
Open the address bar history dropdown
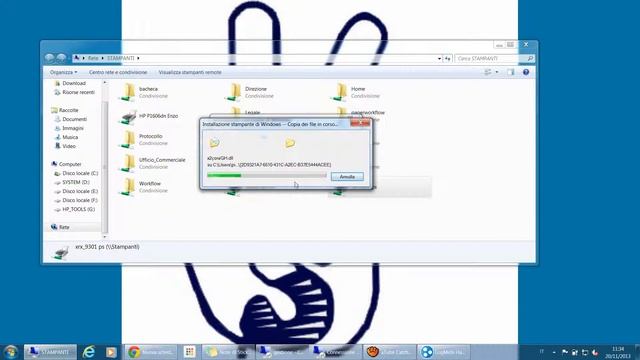(439, 59)
